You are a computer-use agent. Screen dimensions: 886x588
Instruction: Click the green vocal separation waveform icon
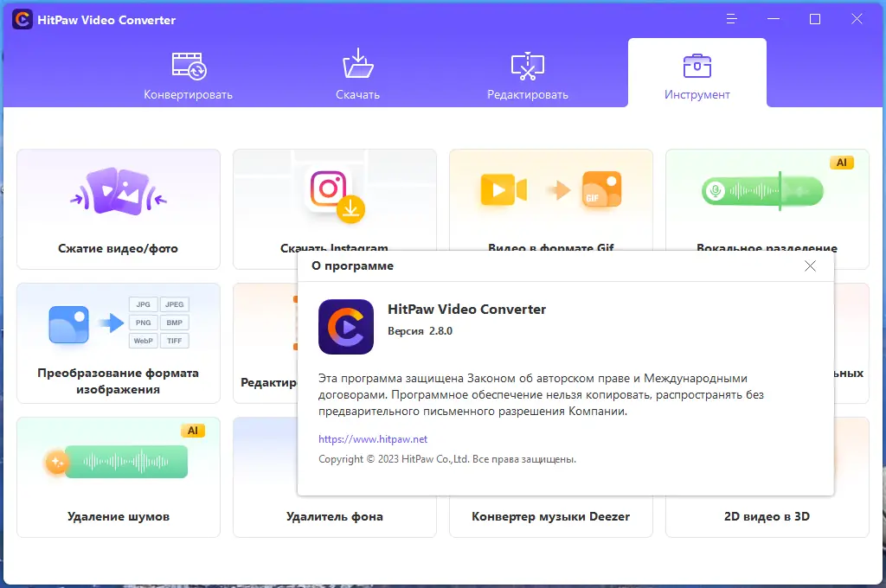tap(762, 191)
